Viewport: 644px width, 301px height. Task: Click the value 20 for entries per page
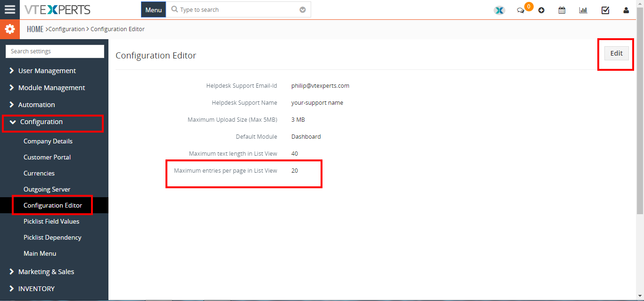pos(295,171)
